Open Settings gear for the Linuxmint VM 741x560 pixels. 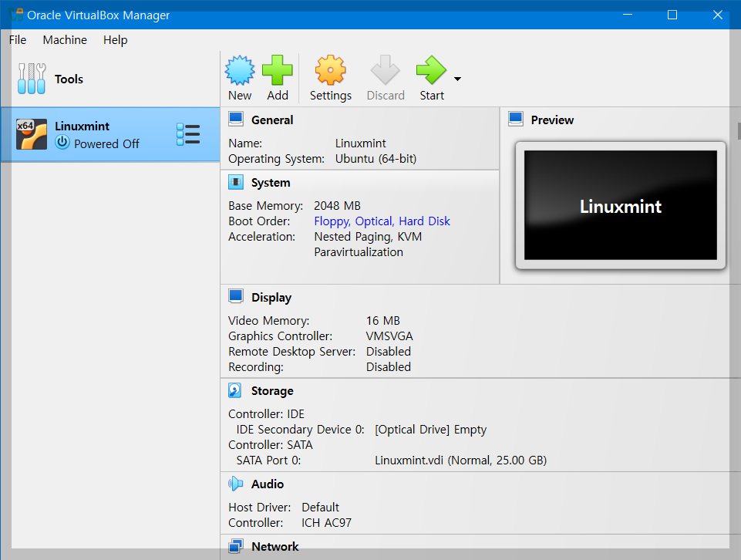point(330,79)
